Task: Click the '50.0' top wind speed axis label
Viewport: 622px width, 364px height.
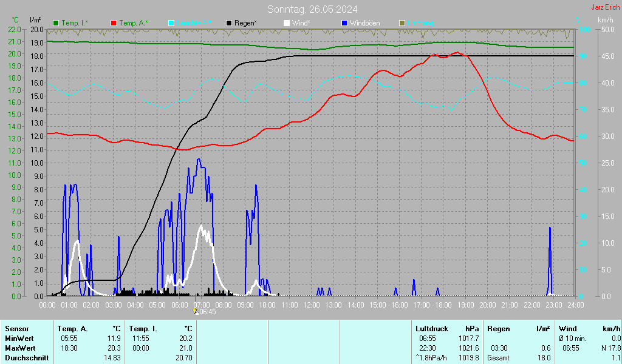Action: 607,30
